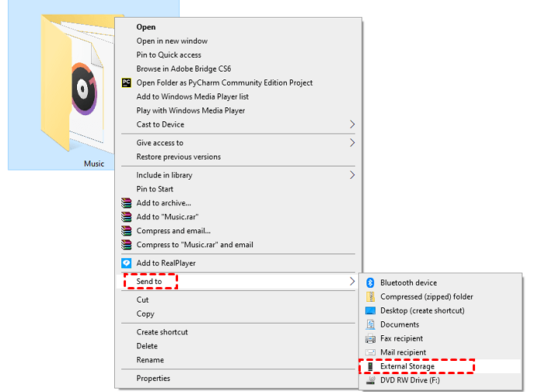Screen dimensions: 538x392
Task: Send to Documents
Action: click(x=441, y=324)
